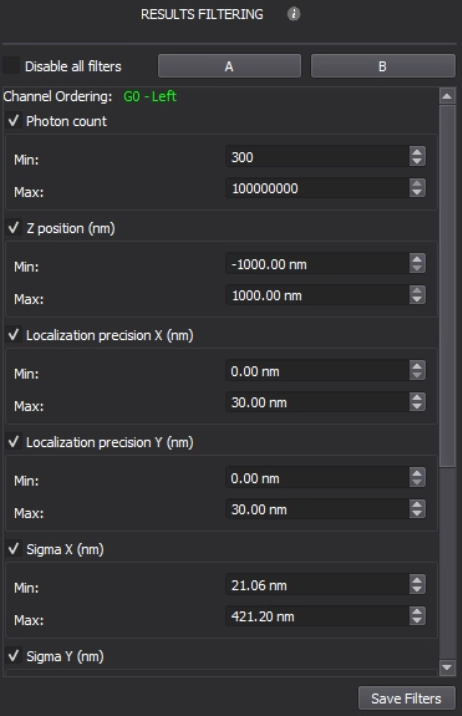This screenshot has width=462, height=716.
Task: Increase Z position Min with up arrow
Action: [417, 258]
